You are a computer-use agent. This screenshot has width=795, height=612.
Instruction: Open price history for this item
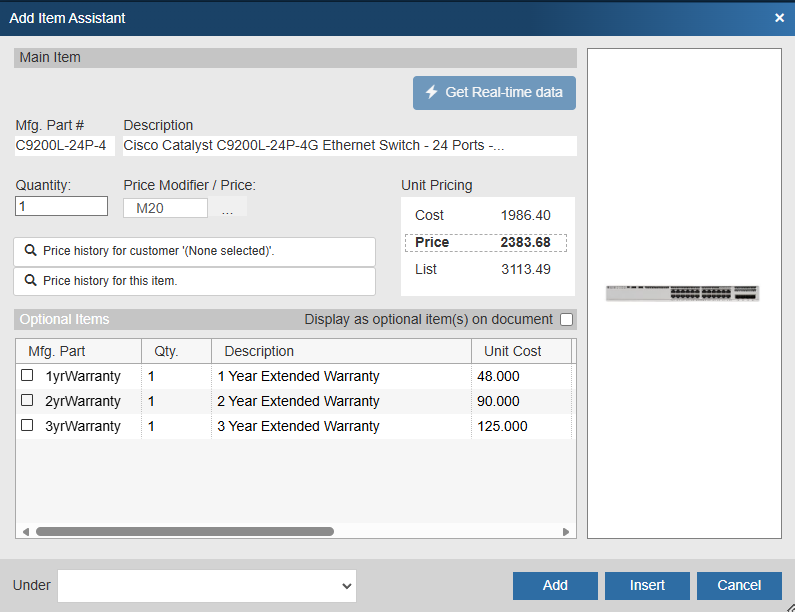click(195, 281)
